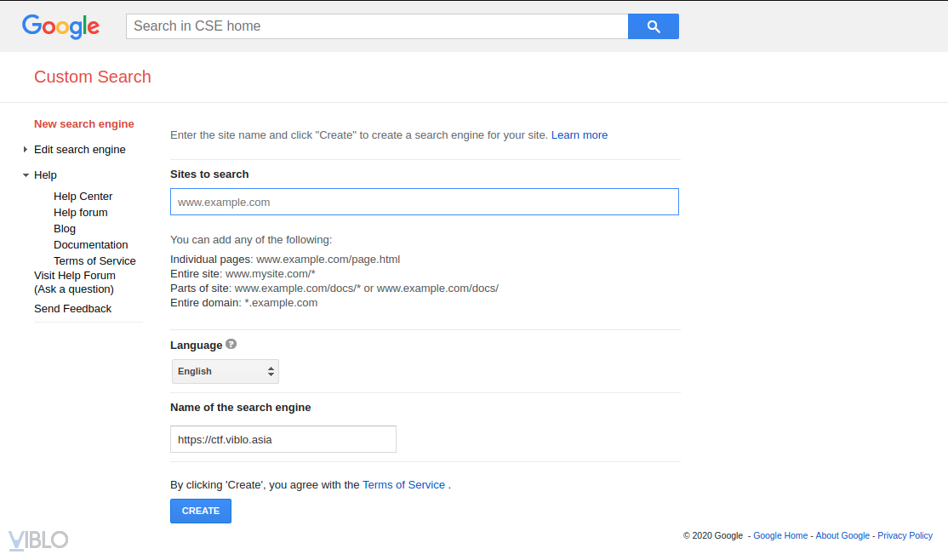This screenshot has width=948, height=560.
Task: Click Visit Help Forum link
Action: (74, 276)
